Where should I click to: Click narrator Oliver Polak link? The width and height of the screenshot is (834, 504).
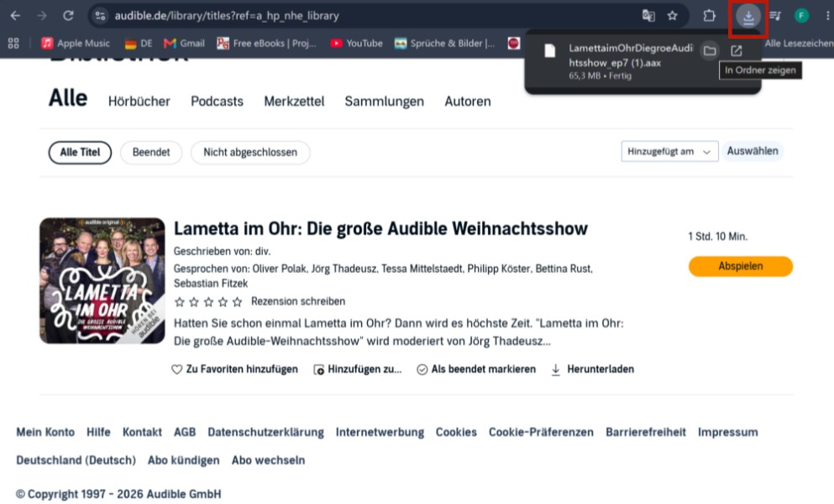point(279,269)
